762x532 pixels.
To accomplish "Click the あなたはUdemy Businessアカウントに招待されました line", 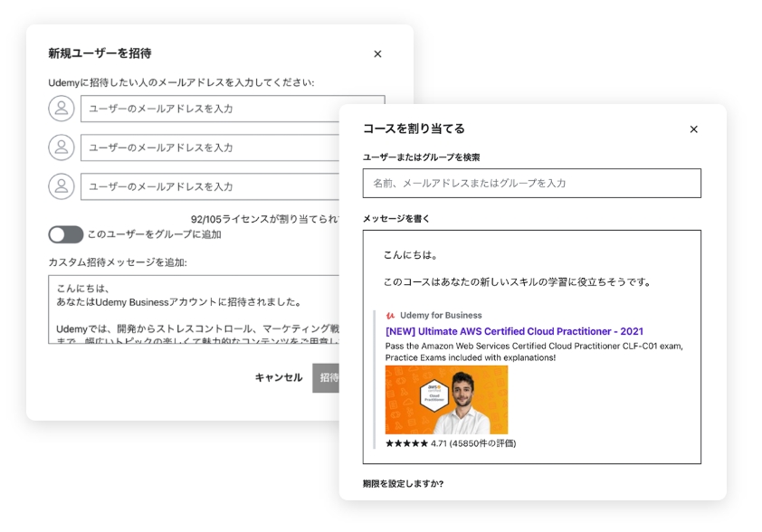I will pos(178,302).
